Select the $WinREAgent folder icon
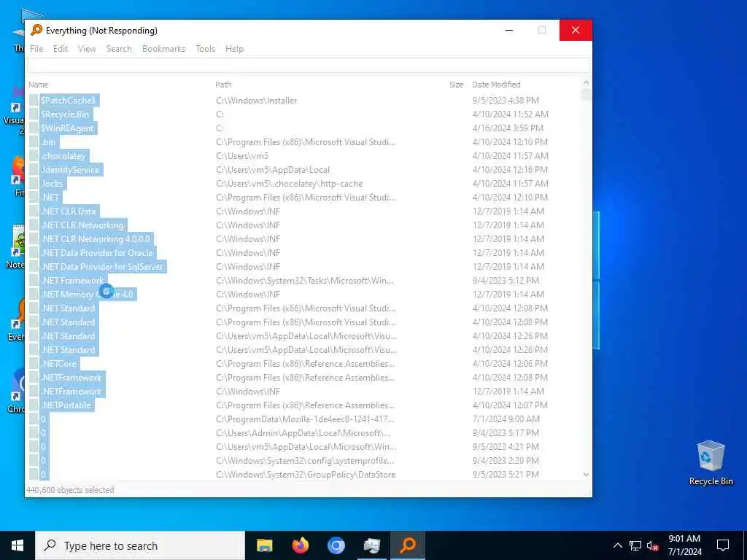Image resolution: width=747 pixels, height=560 pixels. click(x=34, y=128)
